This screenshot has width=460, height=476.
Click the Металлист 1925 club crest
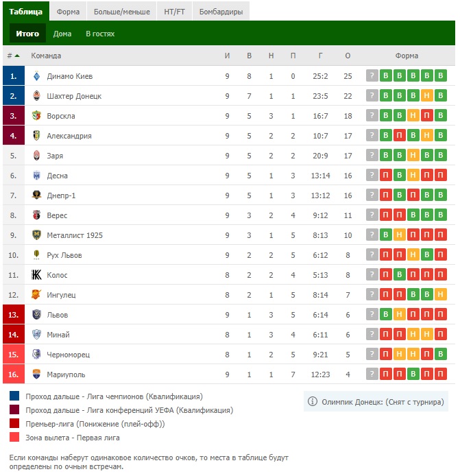point(36,235)
